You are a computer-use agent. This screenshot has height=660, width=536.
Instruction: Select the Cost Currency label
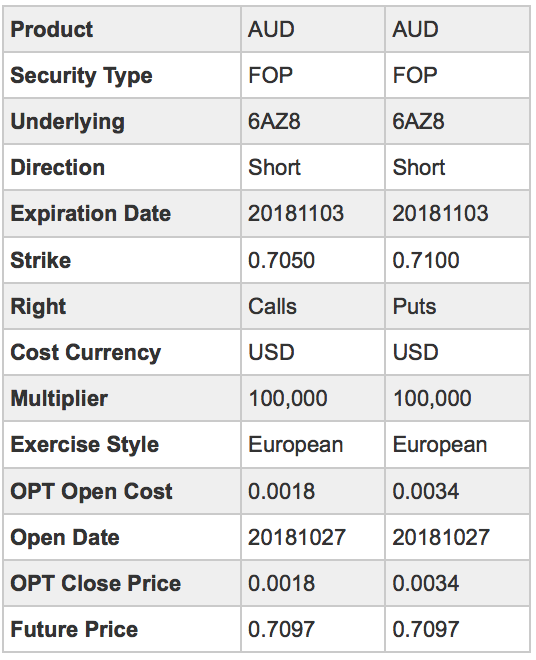[85, 353]
